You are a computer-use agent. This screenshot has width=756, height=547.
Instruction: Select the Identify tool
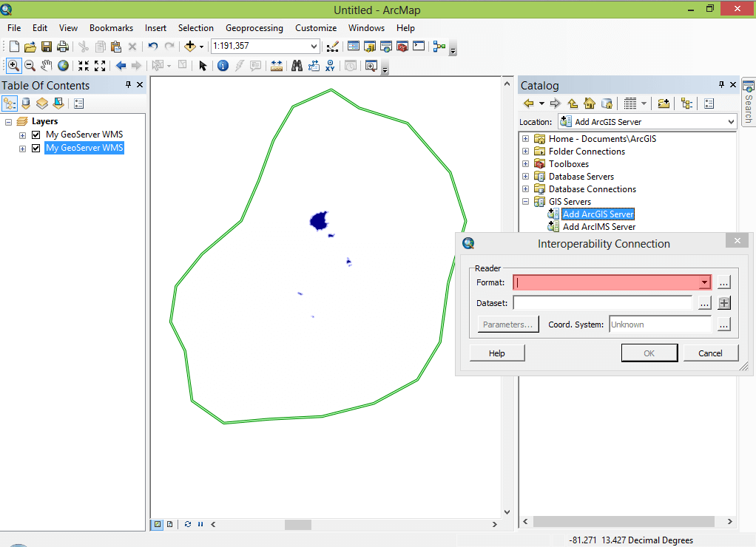point(223,66)
